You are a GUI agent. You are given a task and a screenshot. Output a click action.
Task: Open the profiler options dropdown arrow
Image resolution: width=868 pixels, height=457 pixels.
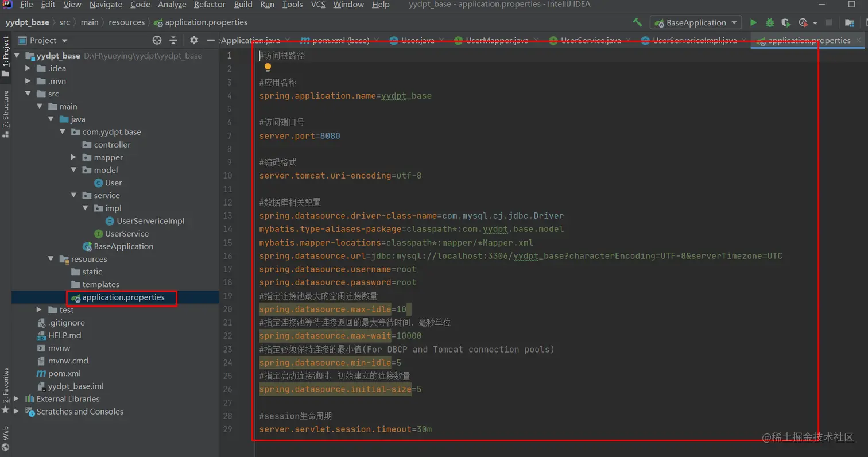(x=815, y=23)
